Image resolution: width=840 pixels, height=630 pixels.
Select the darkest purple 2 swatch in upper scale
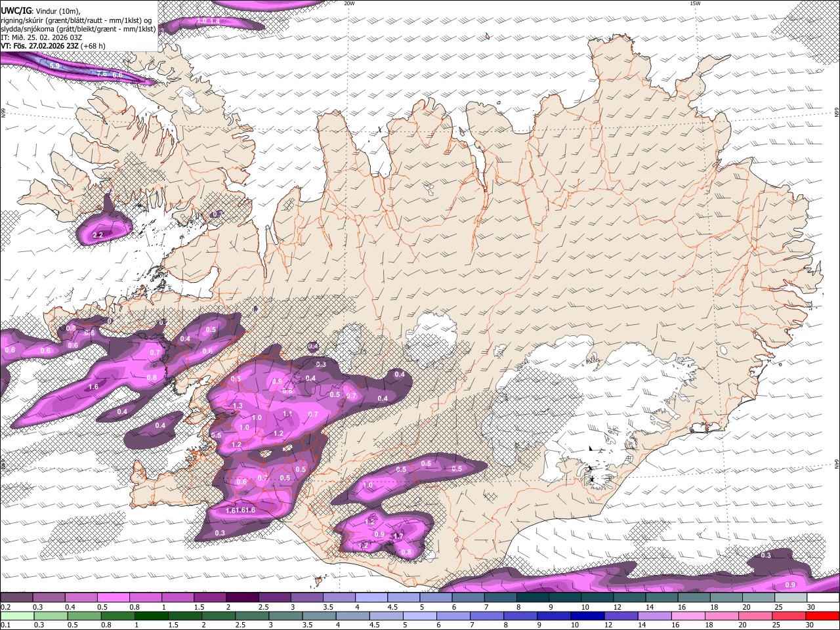point(242,597)
